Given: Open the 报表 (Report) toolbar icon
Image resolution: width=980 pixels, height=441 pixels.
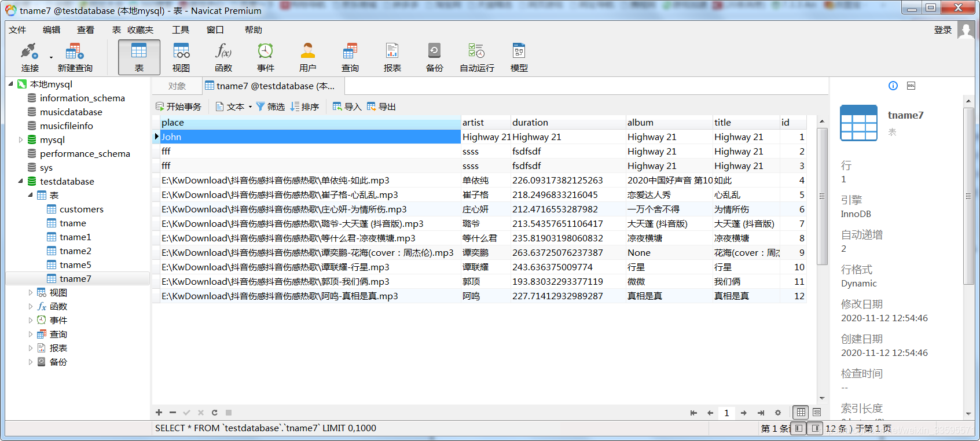Looking at the screenshot, I should [392, 57].
